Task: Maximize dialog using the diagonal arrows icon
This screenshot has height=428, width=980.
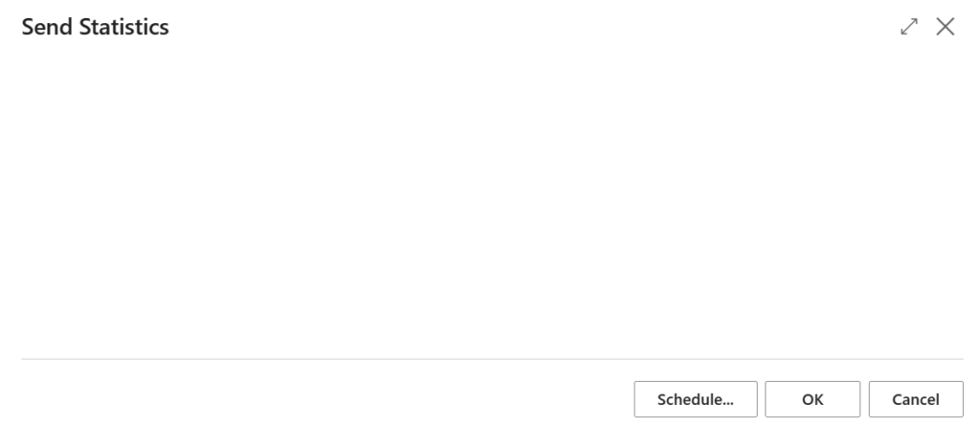Action: [x=909, y=26]
